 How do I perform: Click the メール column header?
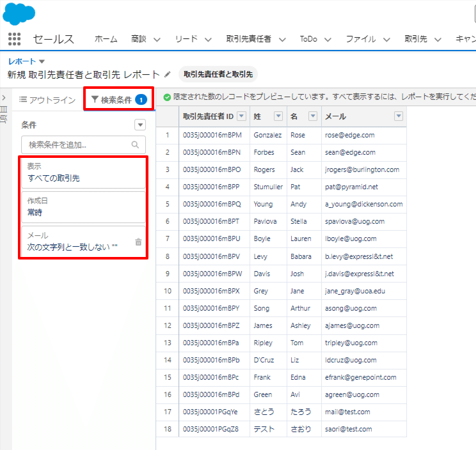[363, 116]
